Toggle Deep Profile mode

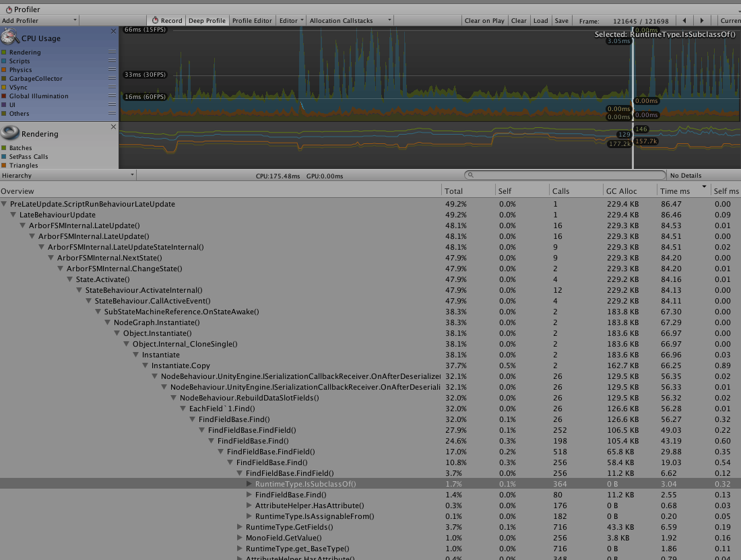click(x=207, y=21)
